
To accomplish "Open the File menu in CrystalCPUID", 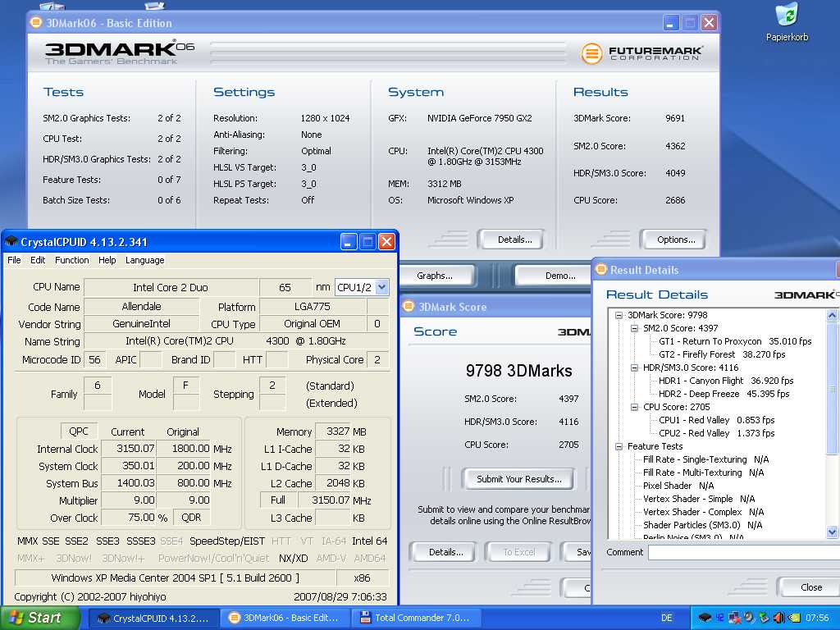I will tap(15, 260).
